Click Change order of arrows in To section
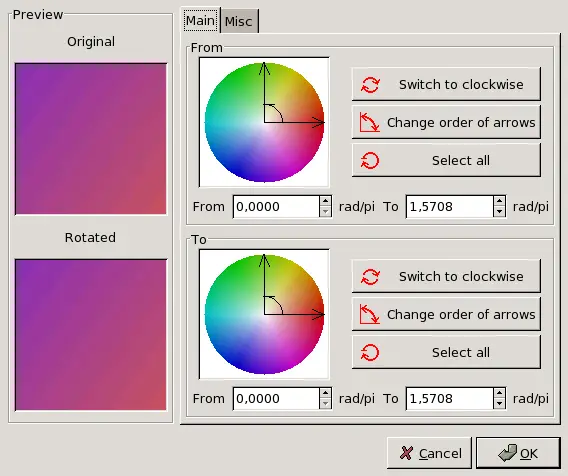Screen dimensions: 568x476 pos(446,314)
